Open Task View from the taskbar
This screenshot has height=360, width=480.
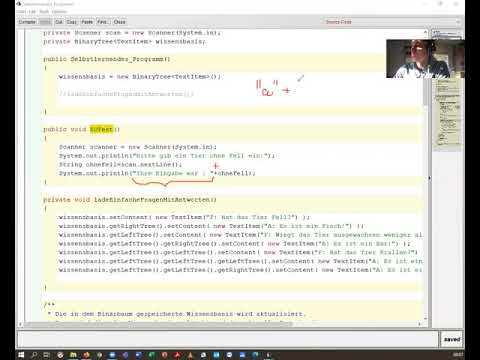pyautogui.click(x=47, y=355)
